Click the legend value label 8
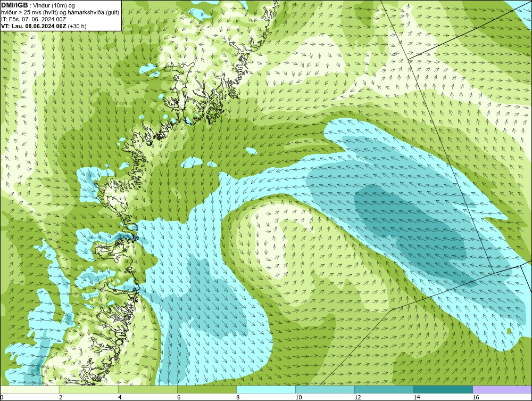Image resolution: width=532 pixels, height=401 pixels. tap(238, 397)
